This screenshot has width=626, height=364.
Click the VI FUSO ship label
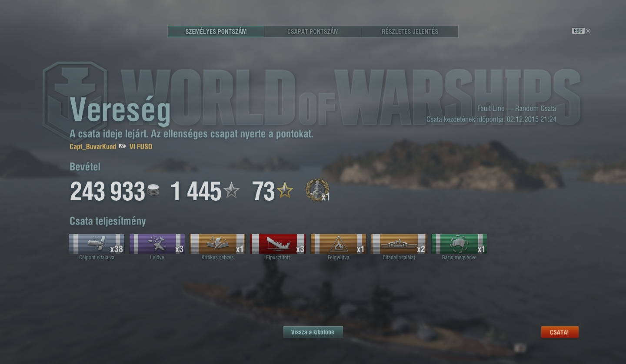coord(141,147)
